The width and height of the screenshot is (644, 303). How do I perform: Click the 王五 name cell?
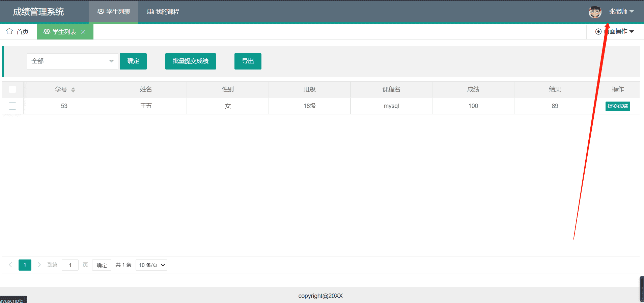[x=146, y=106]
